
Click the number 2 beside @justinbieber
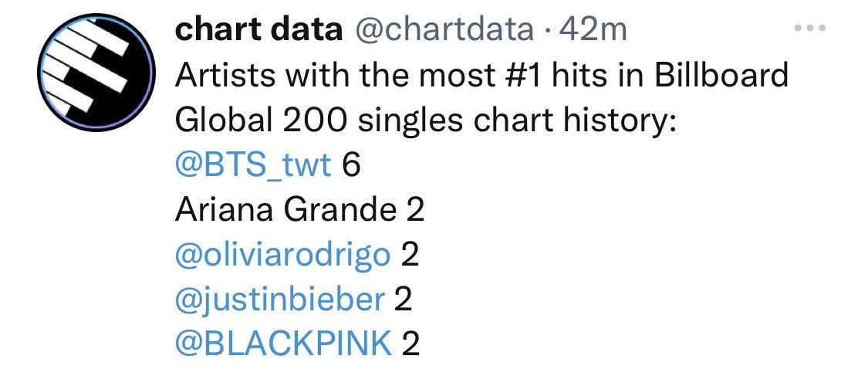point(403,300)
